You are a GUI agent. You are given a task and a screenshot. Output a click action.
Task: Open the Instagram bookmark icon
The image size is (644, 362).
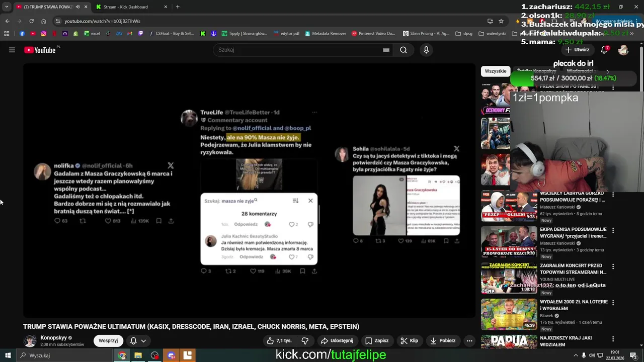44,34
